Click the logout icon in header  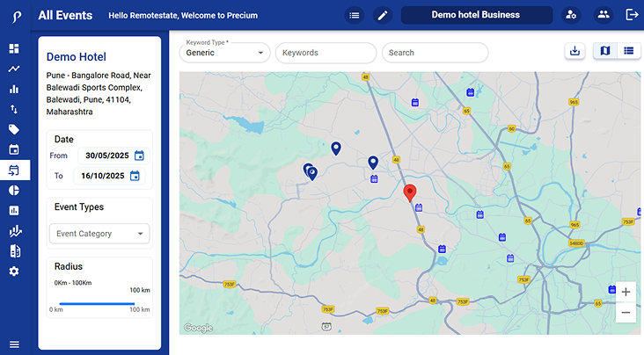coord(632,15)
